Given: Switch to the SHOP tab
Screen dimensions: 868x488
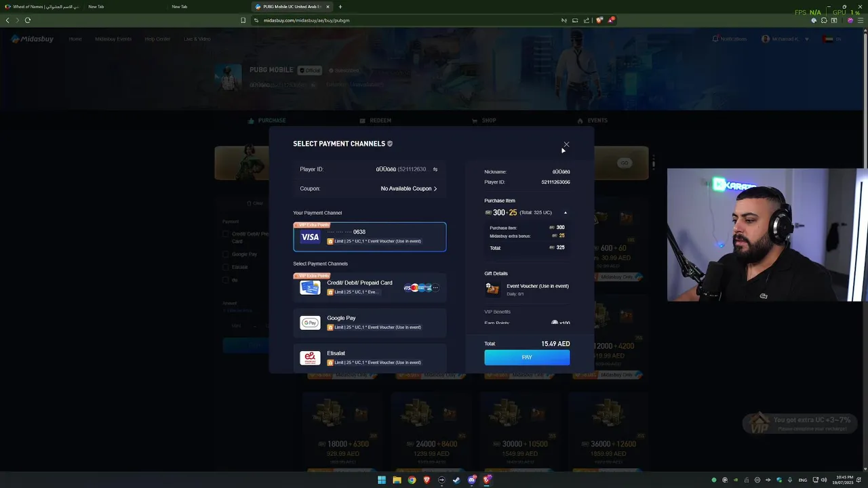Looking at the screenshot, I should pyautogui.click(x=484, y=121).
